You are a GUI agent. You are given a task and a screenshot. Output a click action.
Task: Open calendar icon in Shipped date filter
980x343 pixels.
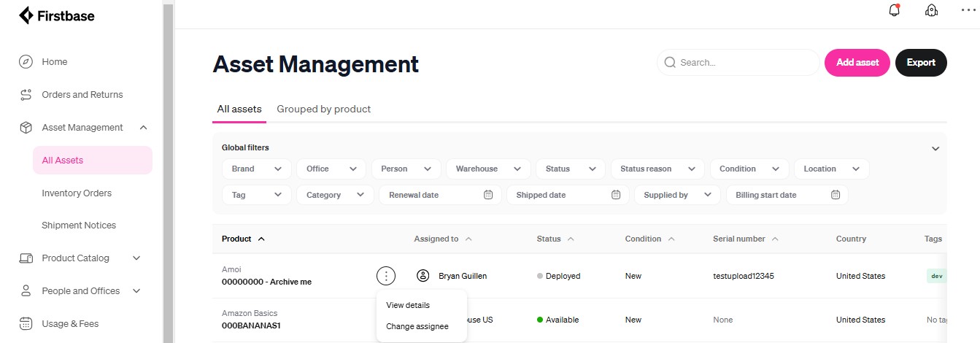point(615,195)
